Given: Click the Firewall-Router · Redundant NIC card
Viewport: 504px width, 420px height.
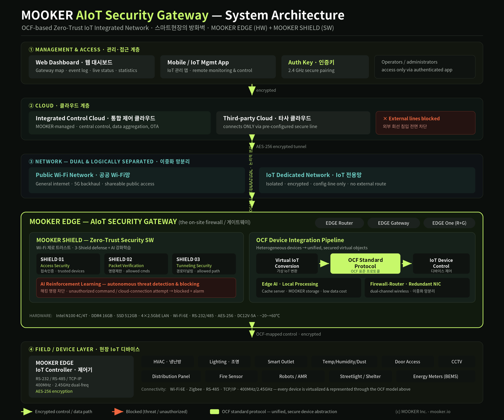Looking at the screenshot, I should (417, 287).
